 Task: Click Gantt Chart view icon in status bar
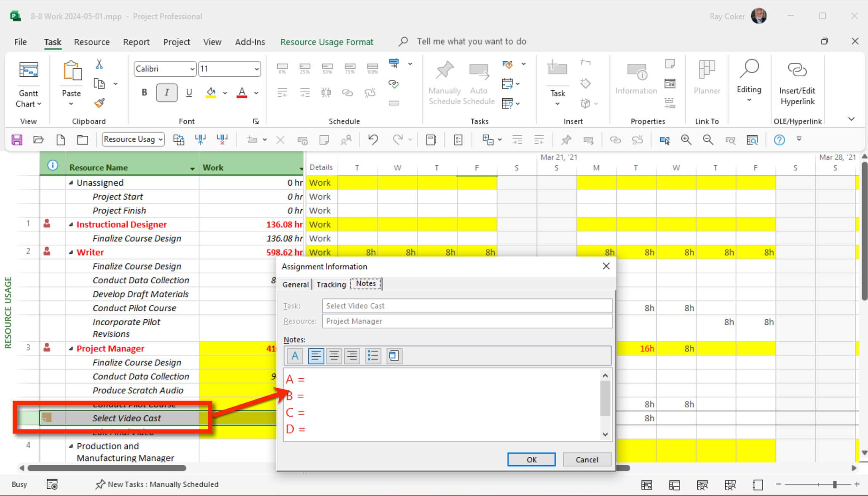coord(647,485)
